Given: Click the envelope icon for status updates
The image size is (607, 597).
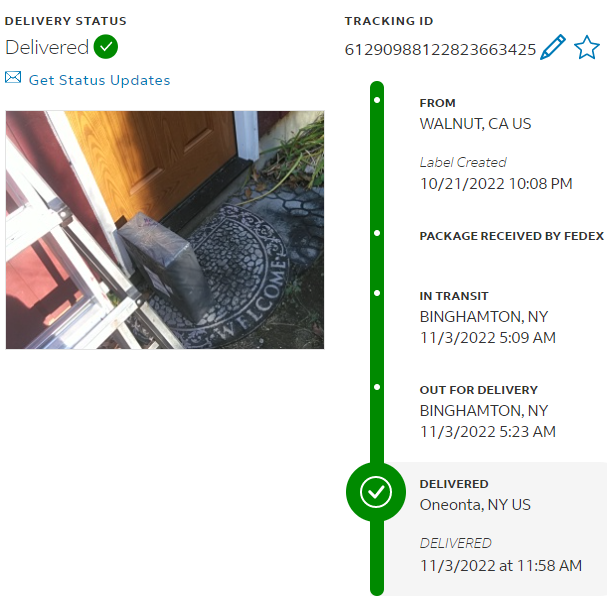Looking at the screenshot, I should [x=13, y=77].
